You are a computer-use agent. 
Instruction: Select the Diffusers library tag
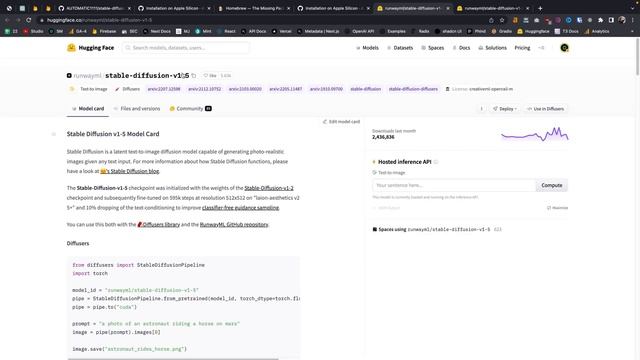pyautogui.click(x=127, y=89)
